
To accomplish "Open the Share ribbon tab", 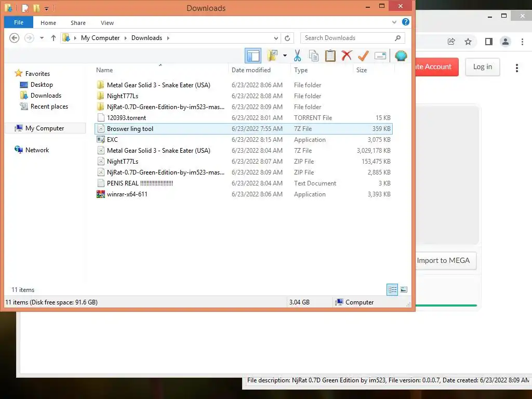I will 78,23.
